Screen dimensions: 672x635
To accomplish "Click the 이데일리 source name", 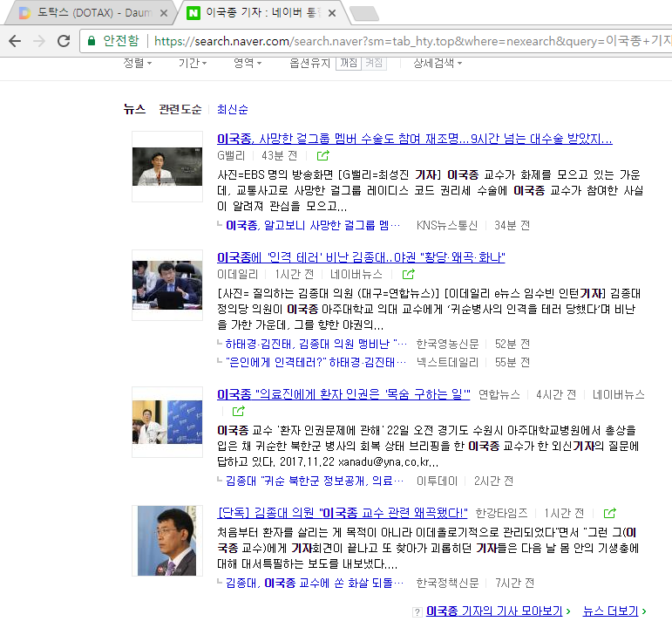I will click(x=237, y=275).
